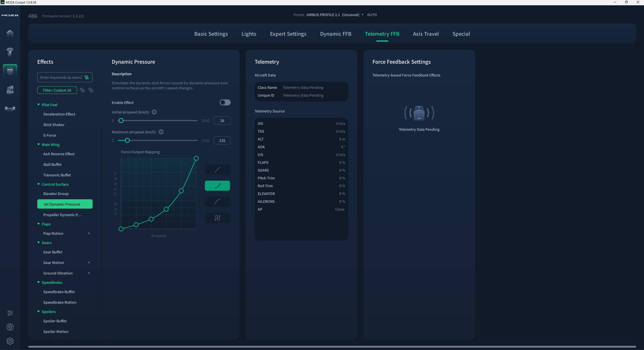
Task: Click the firmware update icon in sidebar
Action: (10, 327)
